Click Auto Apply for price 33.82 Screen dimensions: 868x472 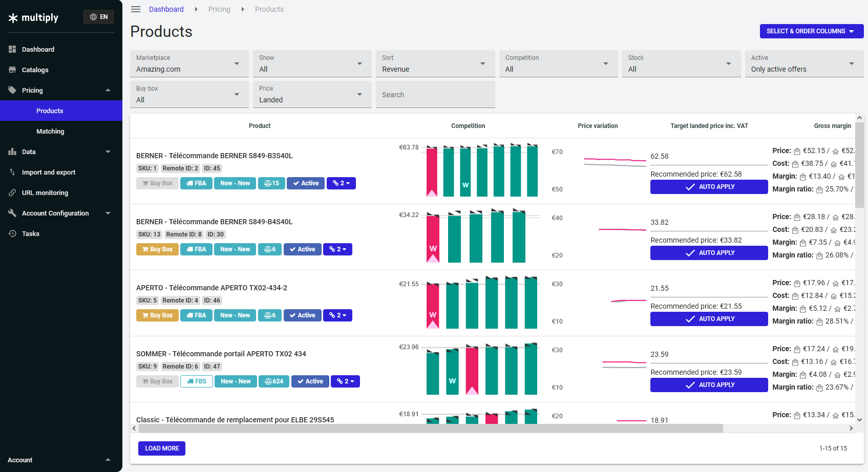point(709,253)
